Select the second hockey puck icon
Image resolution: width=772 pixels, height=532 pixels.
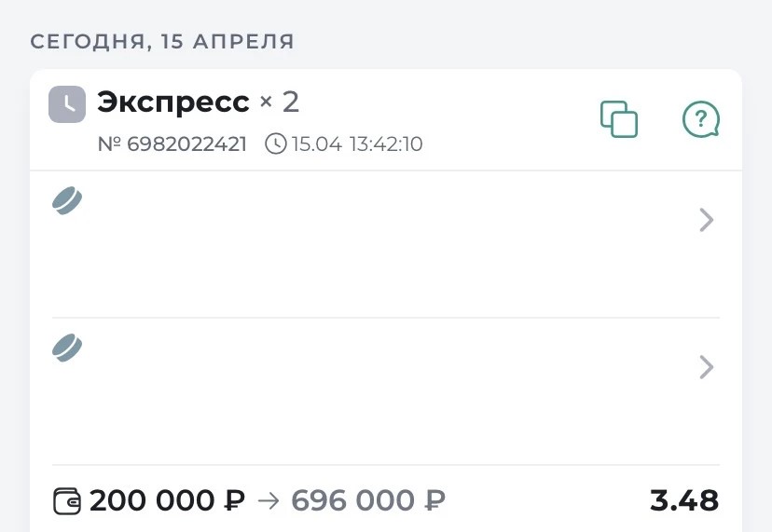[x=67, y=348]
